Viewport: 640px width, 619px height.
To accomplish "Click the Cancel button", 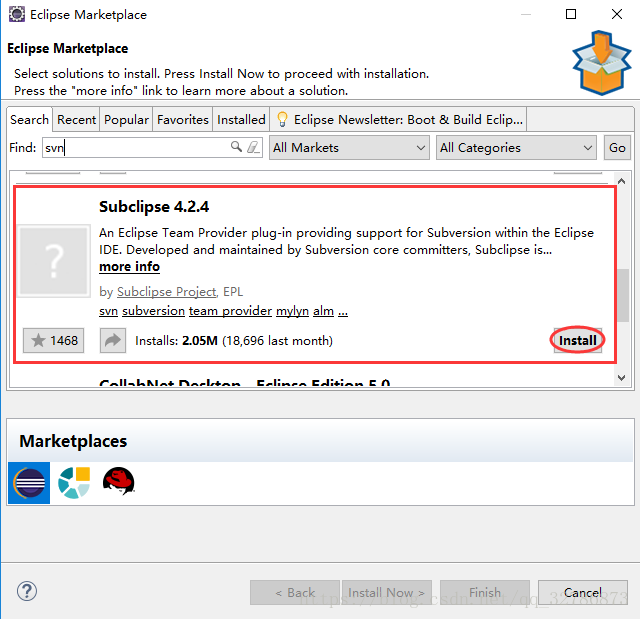I will [582, 592].
